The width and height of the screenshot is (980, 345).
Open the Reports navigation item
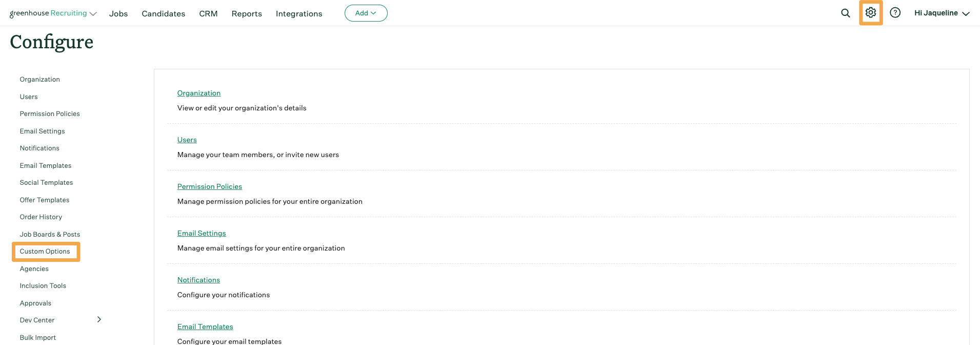[247, 14]
